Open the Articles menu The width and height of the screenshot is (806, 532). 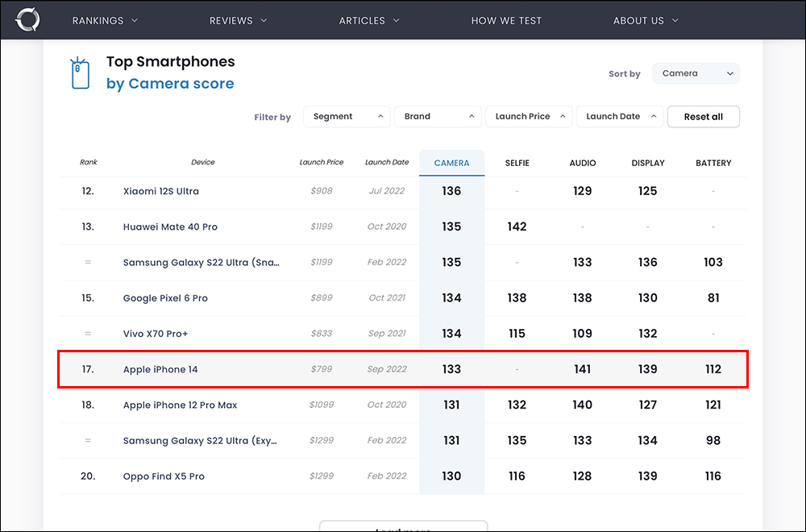click(369, 21)
